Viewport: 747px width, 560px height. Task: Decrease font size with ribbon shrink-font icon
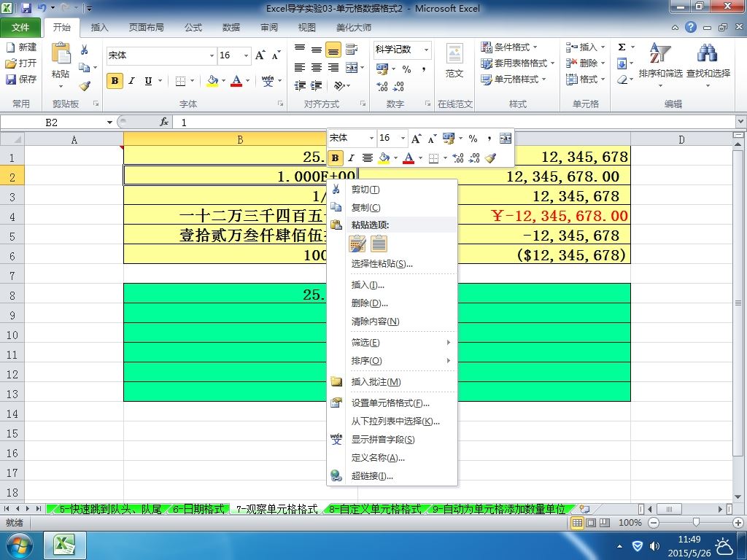pos(276,55)
